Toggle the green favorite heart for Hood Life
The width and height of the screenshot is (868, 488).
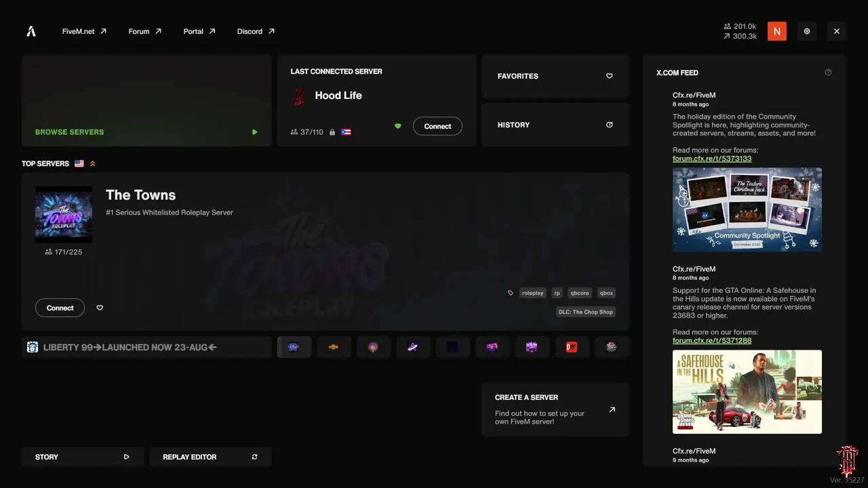[398, 126]
